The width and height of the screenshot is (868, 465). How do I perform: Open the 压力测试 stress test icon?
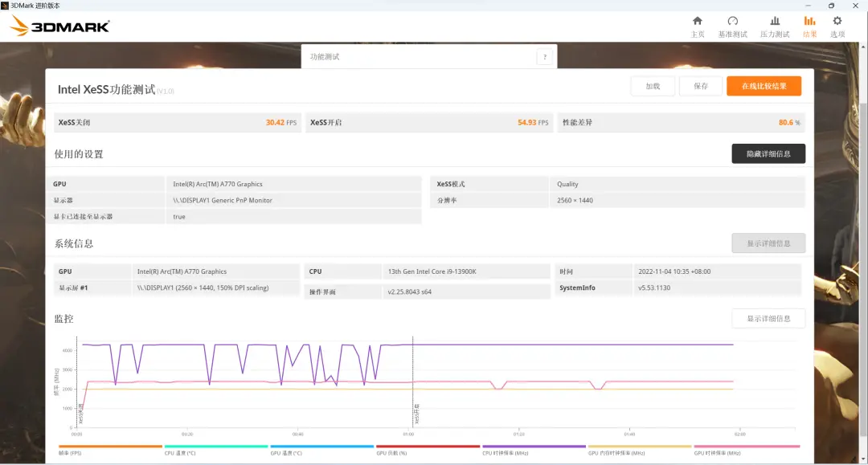[x=775, y=21]
